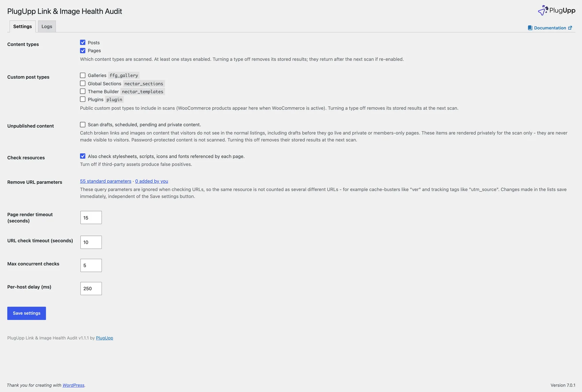The width and height of the screenshot is (582, 392).
Task: Click the Save settings button
Action: [x=27, y=313]
